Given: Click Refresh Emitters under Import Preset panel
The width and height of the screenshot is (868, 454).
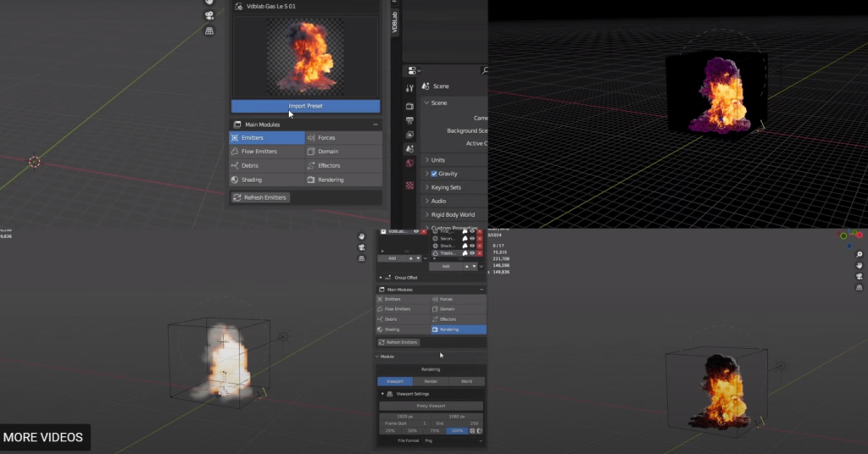Looking at the screenshot, I should [x=260, y=197].
